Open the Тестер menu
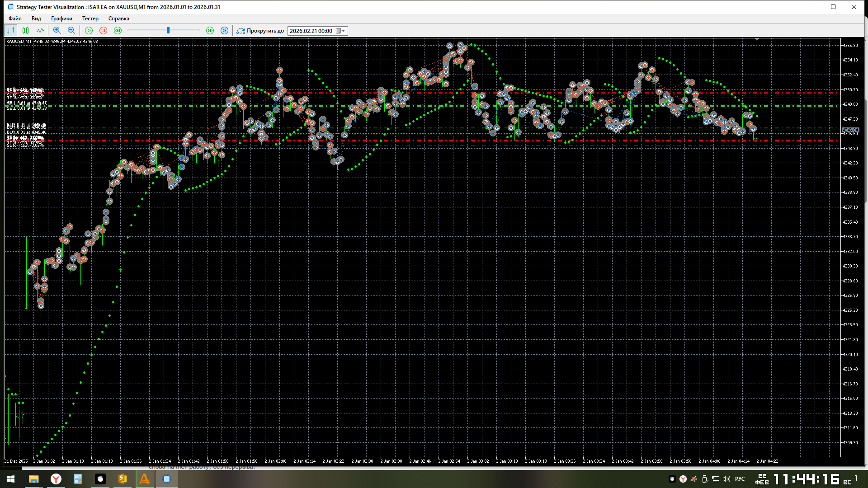The height and width of the screenshot is (488, 868). [x=90, y=19]
